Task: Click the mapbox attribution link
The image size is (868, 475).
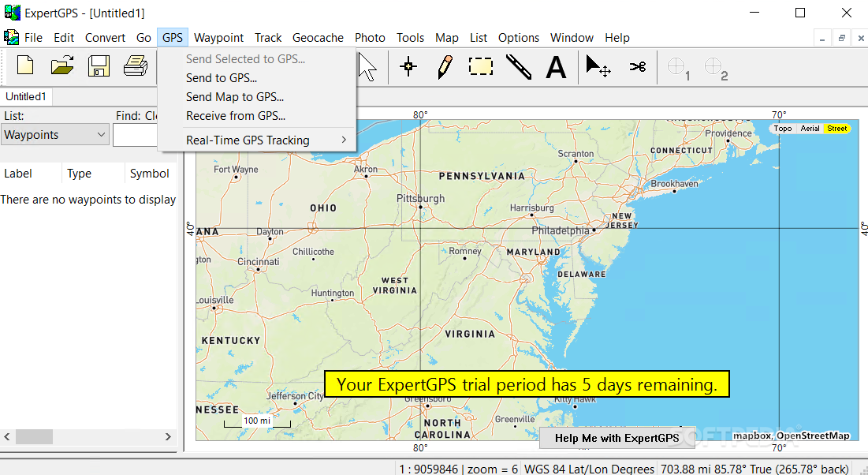Action: [x=751, y=436]
